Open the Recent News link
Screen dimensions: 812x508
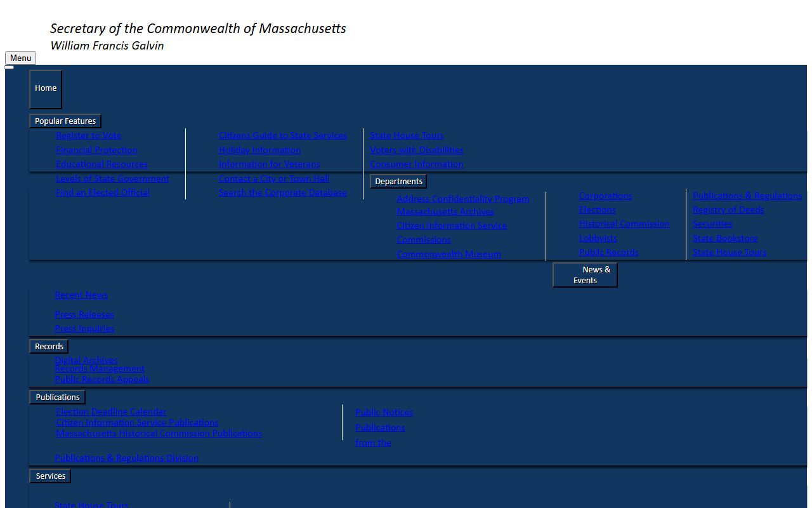tap(81, 295)
